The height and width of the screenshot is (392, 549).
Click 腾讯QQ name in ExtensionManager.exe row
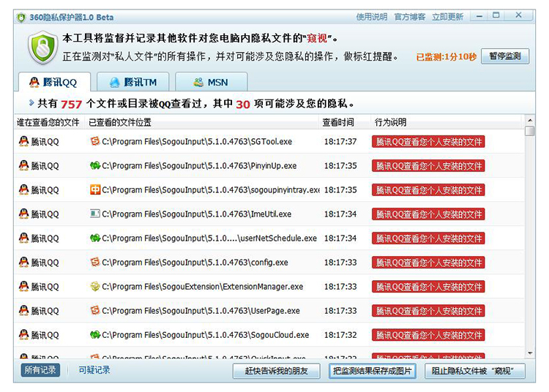(45, 287)
